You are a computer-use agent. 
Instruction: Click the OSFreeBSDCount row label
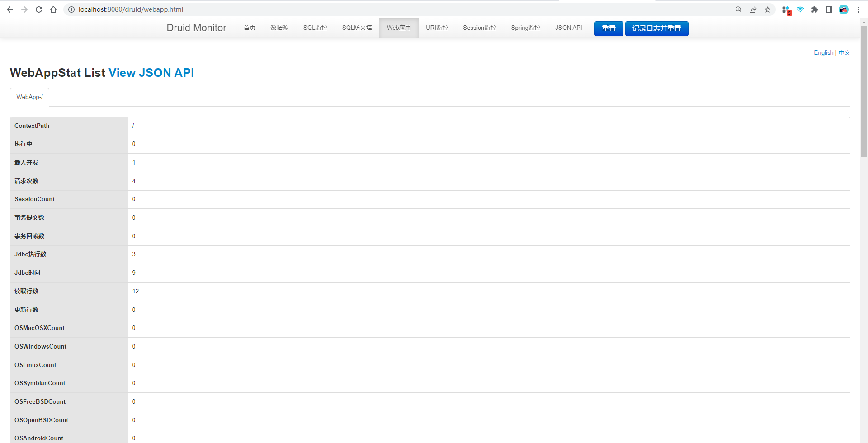(x=40, y=401)
